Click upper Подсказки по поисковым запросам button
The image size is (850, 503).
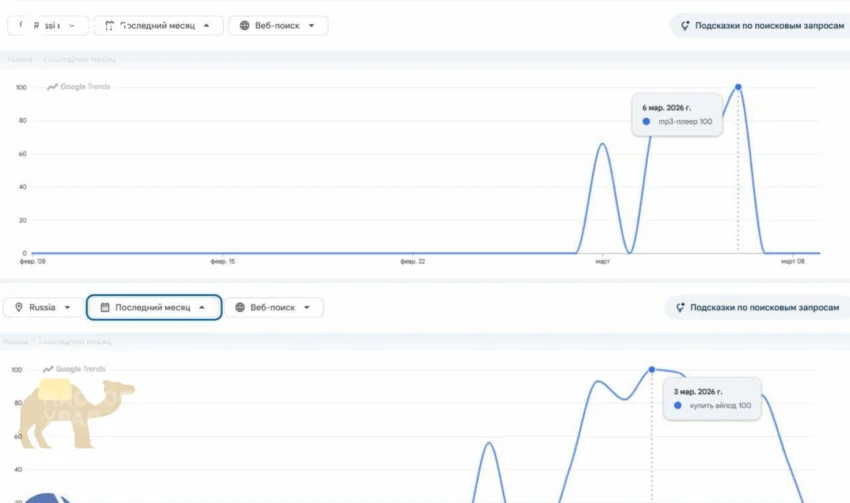click(762, 25)
